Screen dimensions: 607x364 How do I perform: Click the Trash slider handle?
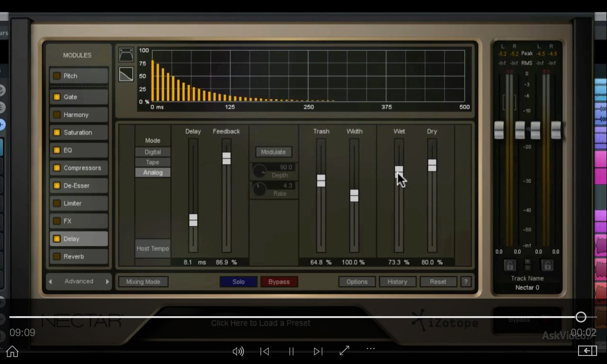321,181
